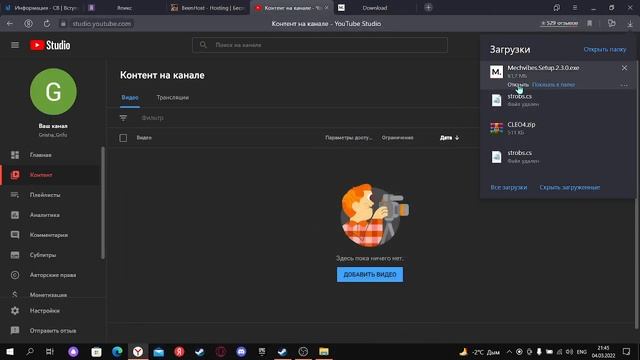Click the filter lines icon
The height and width of the screenshot is (360, 640).
tap(123, 118)
